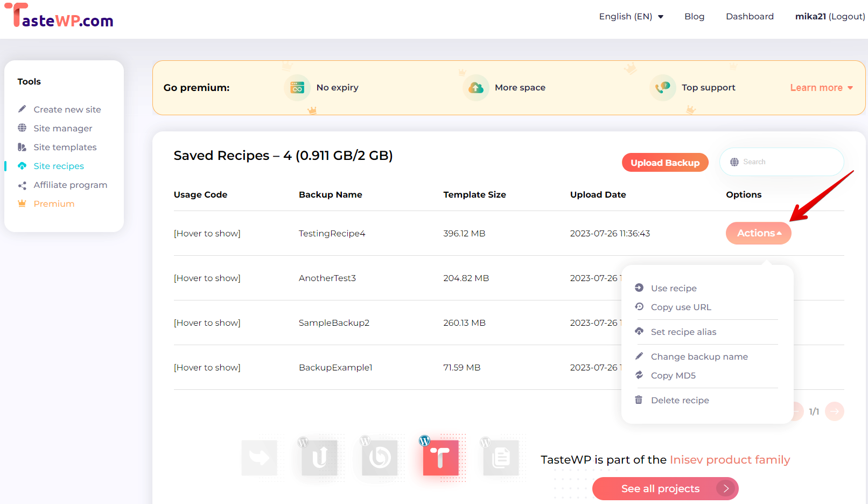Click [Hover to show] in SampleBackup2 row
The height and width of the screenshot is (504, 868).
(207, 323)
